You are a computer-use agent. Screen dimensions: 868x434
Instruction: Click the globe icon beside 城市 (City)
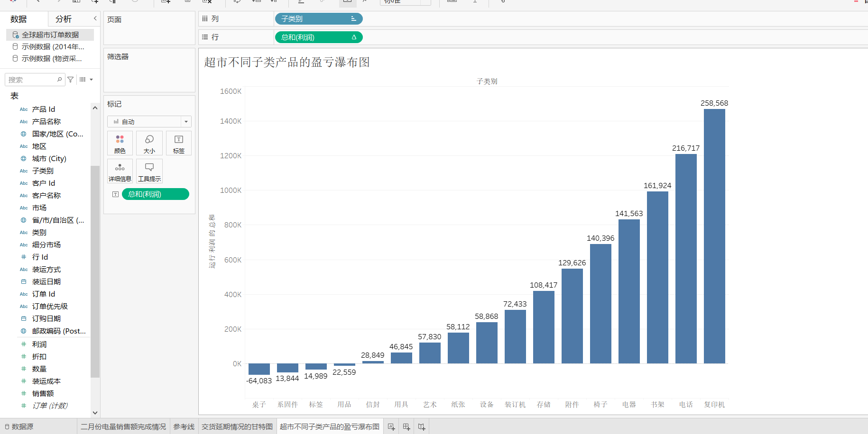(24, 159)
